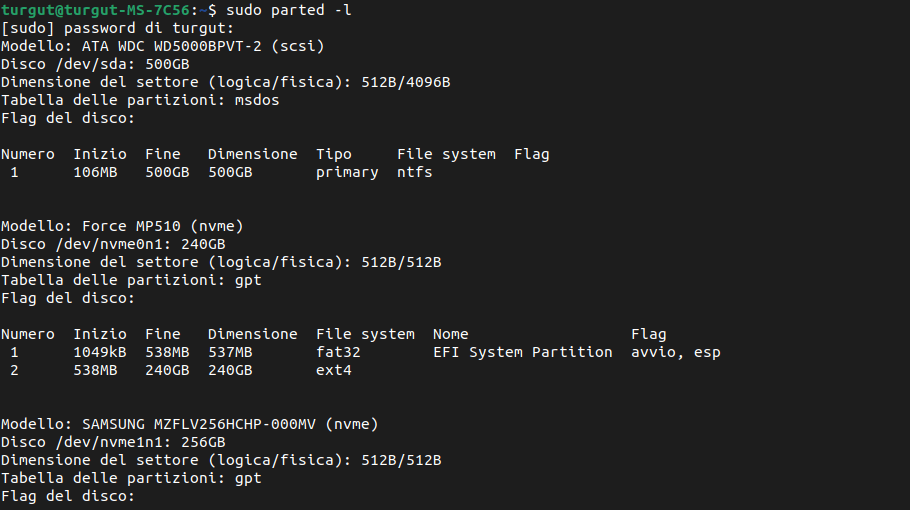Click the '106MB' start value
The image size is (910, 510).
(x=95, y=172)
